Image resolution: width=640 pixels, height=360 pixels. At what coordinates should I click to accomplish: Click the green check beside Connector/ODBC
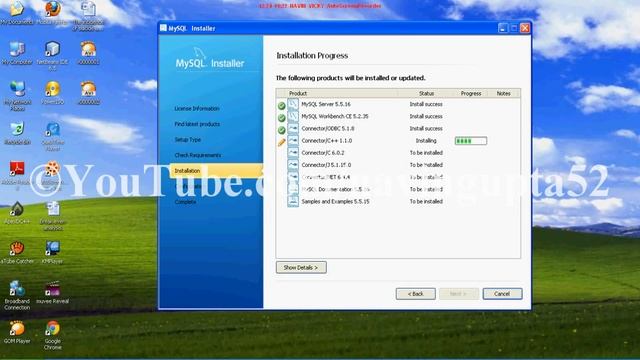coord(281,130)
